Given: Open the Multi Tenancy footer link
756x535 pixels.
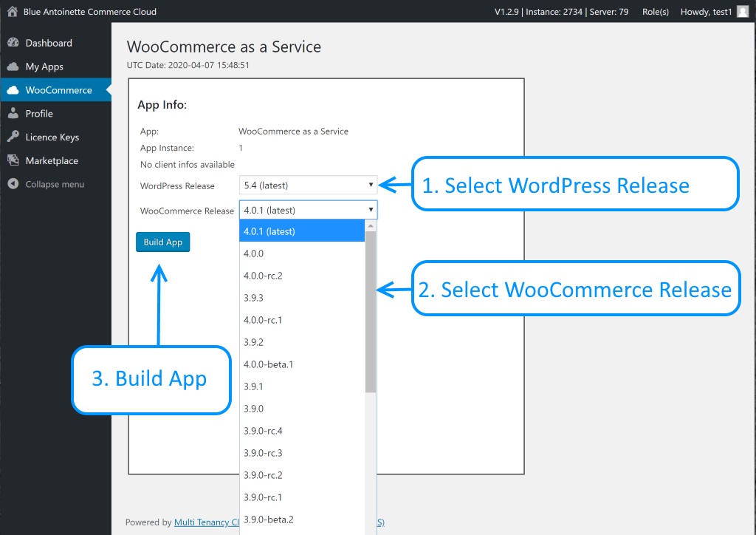Looking at the screenshot, I should (207, 522).
